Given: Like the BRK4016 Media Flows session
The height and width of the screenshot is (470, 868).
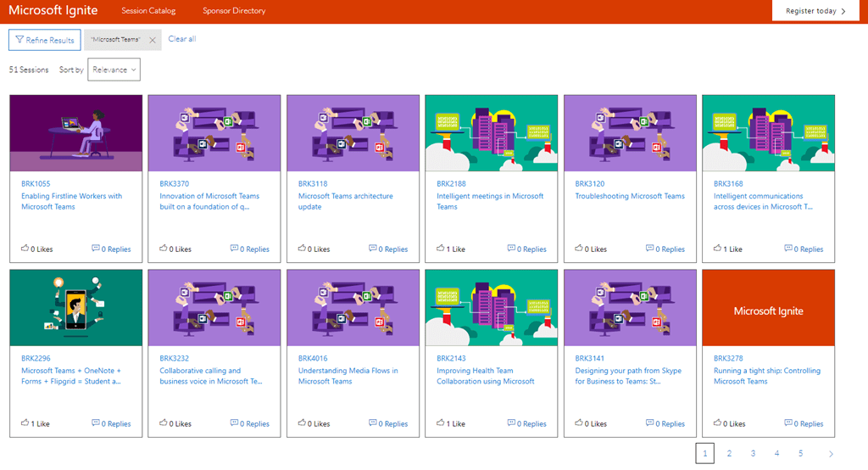Looking at the screenshot, I should [x=314, y=423].
